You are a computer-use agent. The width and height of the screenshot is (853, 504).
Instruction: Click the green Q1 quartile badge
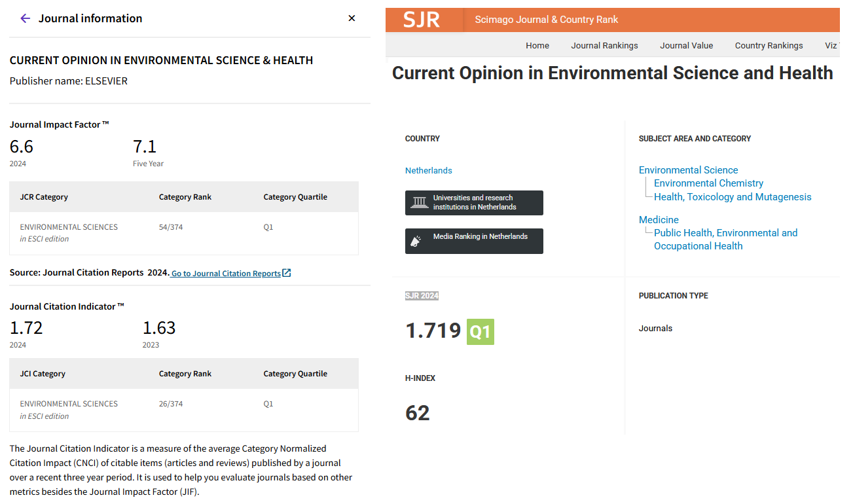click(x=480, y=331)
